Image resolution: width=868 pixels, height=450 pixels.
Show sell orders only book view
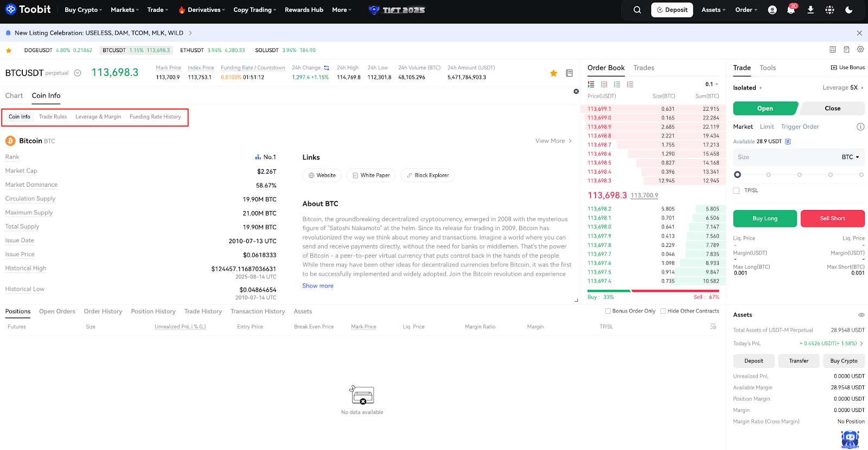point(630,84)
